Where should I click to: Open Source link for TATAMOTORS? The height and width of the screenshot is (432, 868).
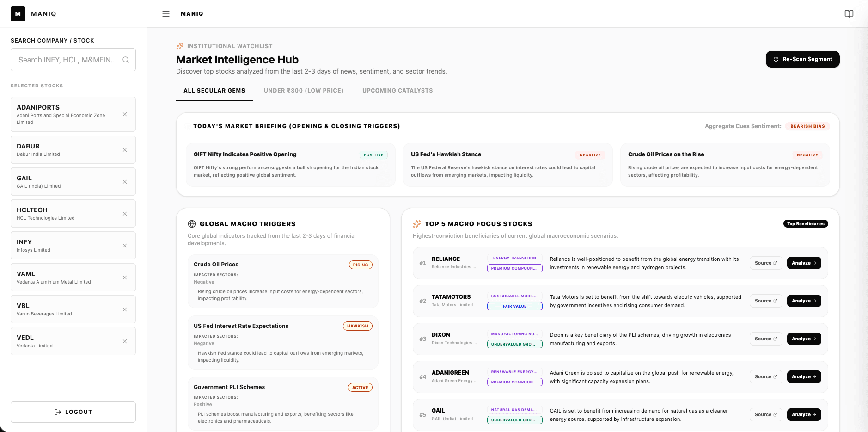(x=766, y=301)
